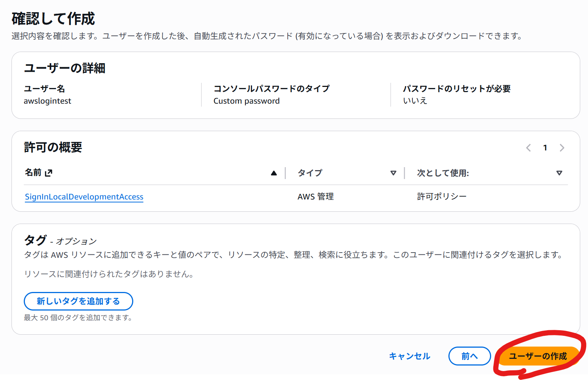Sort the タイプ column with its arrow
Screen dimensions: 588x380
(393, 173)
